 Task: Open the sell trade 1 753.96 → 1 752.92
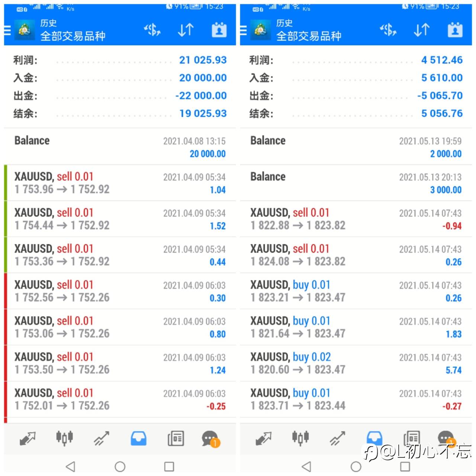click(120, 183)
